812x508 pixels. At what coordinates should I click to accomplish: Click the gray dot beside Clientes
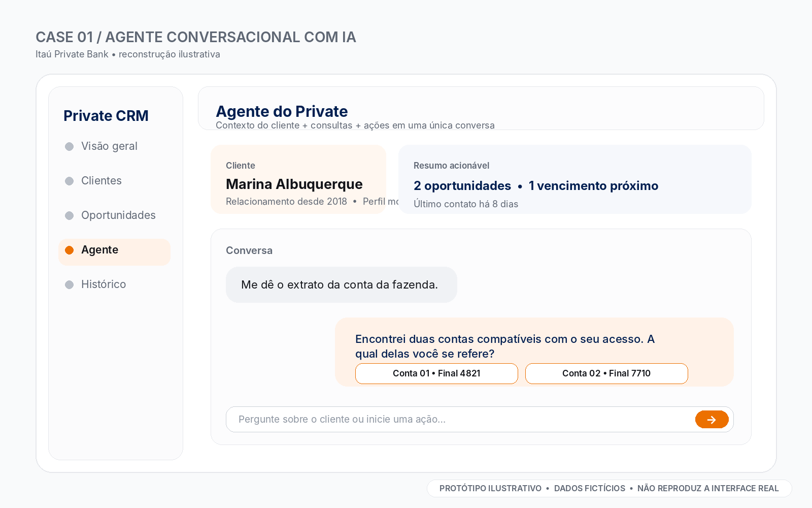[x=70, y=181]
